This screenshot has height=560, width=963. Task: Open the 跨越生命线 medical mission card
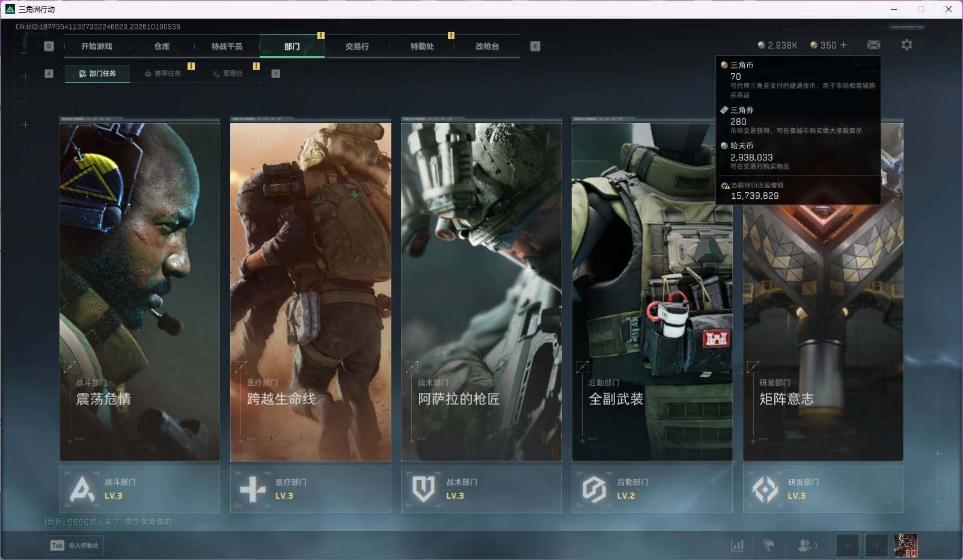[311, 290]
